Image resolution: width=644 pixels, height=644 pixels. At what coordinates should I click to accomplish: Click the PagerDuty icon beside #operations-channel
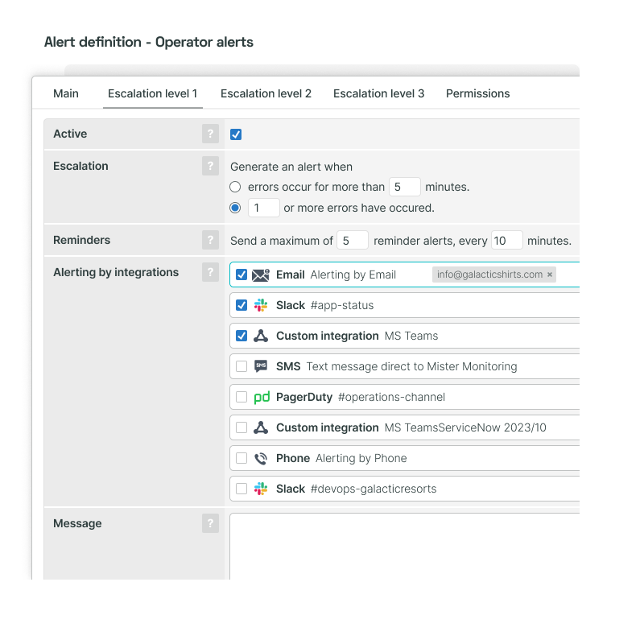pos(260,397)
